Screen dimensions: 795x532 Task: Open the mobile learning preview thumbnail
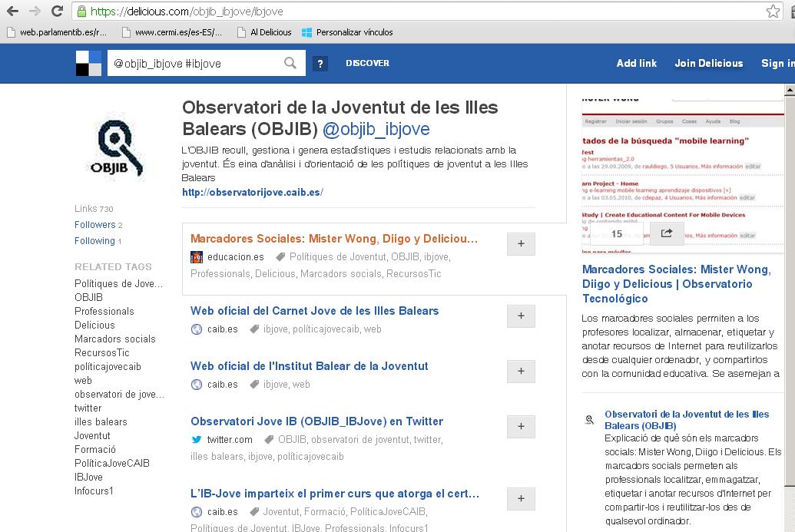coord(682,175)
